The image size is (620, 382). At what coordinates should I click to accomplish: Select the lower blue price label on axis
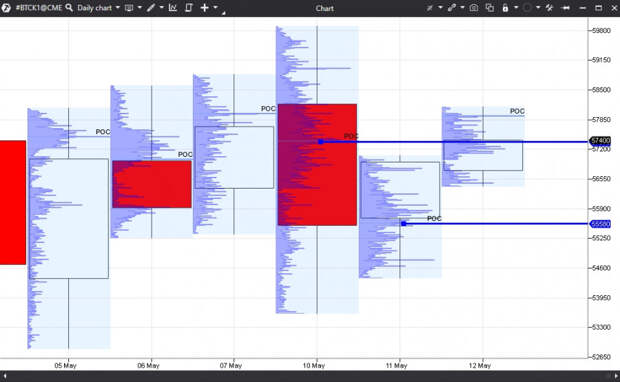600,224
